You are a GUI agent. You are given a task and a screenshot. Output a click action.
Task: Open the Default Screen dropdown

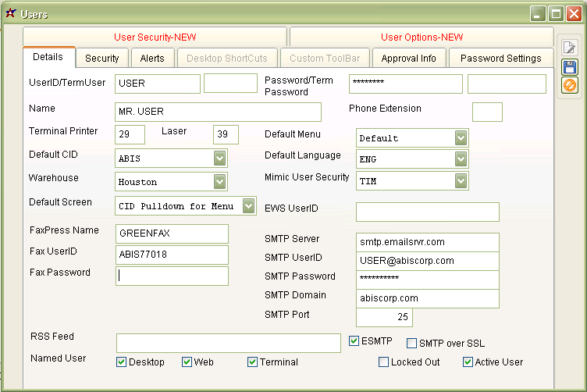click(x=247, y=206)
